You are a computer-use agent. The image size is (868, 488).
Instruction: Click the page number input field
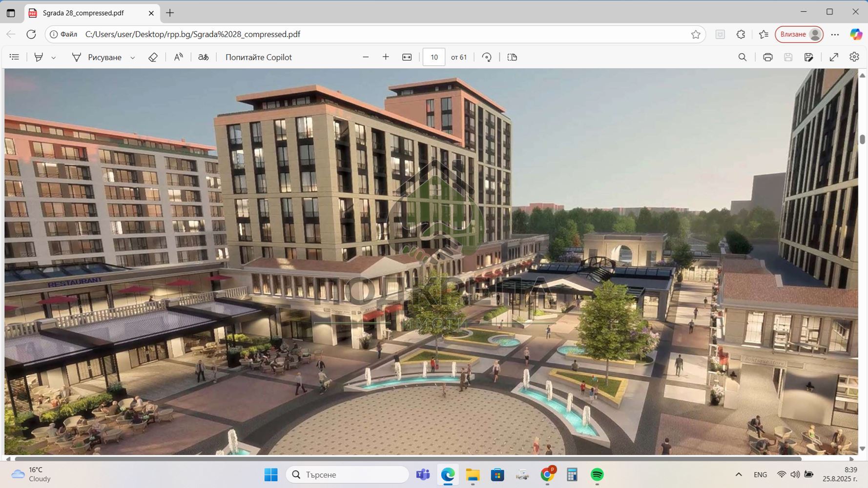pos(434,57)
